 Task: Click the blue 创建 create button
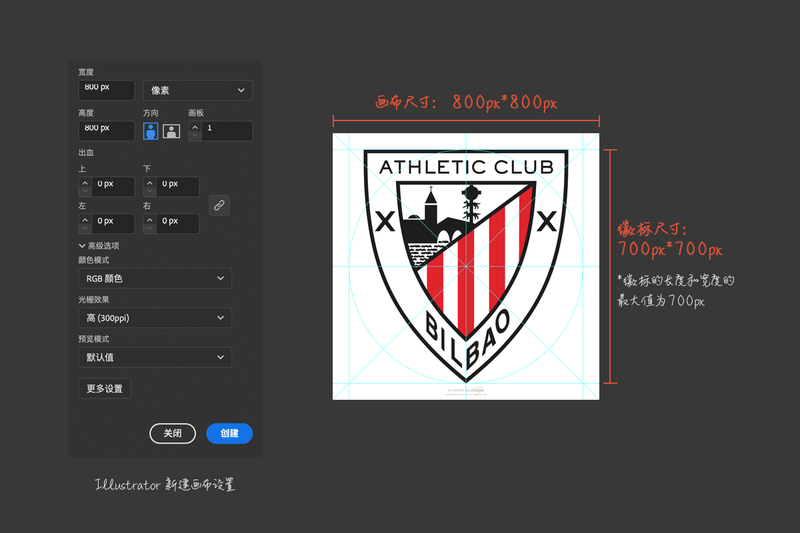coord(229,433)
